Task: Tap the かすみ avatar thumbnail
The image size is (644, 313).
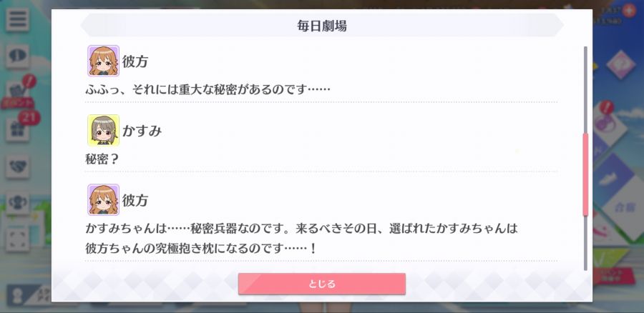Action: click(104, 131)
